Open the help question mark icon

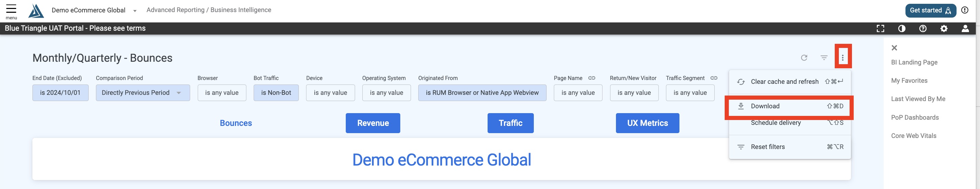point(923,29)
